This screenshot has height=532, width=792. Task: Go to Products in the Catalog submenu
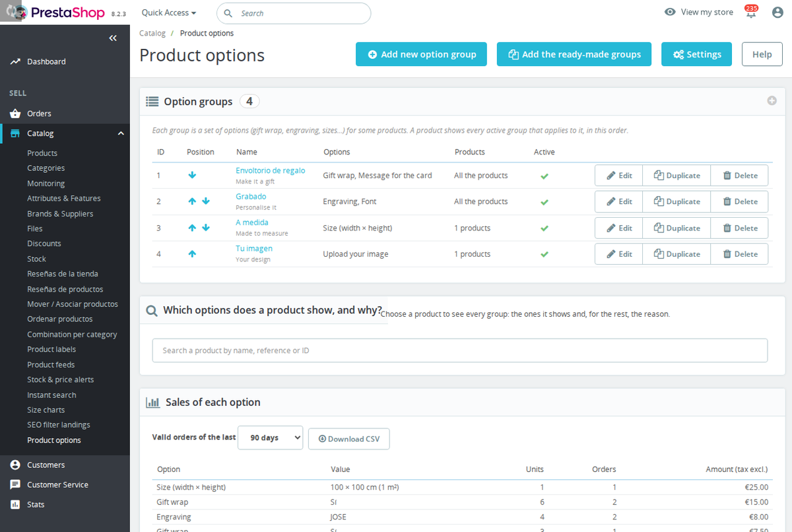point(42,153)
